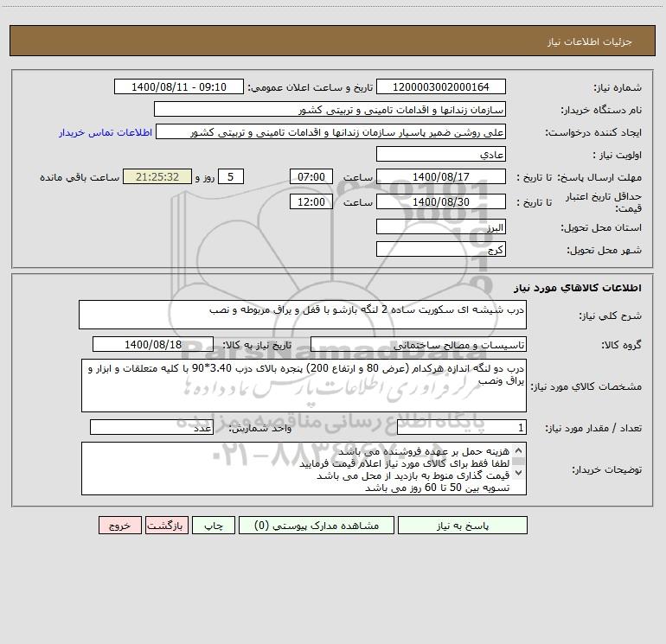Click label تعداد / مقدار مورد نیاز
Image resolution: width=666 pixels, height=644 pixels.
tap(593, 429)
